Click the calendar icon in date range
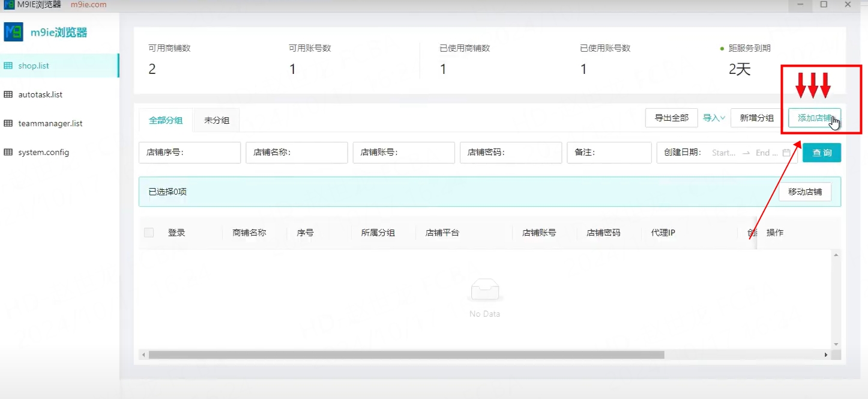The height and width of the screenshot is (399, 868). pos(786,153)
